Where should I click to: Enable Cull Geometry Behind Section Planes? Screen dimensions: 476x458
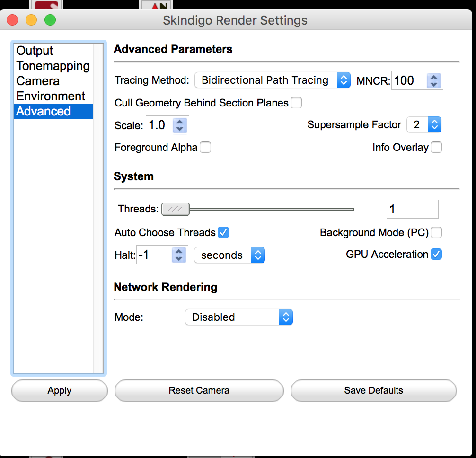pos(296,103)
